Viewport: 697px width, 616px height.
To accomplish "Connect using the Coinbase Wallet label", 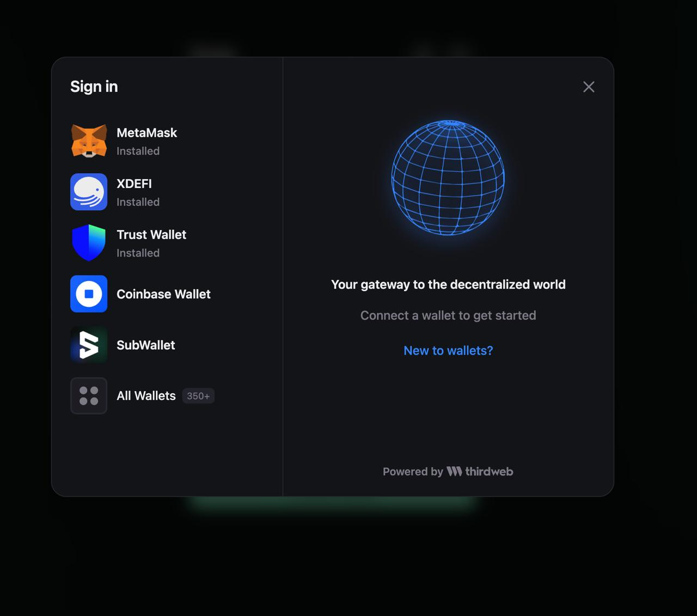I will 163,294.
